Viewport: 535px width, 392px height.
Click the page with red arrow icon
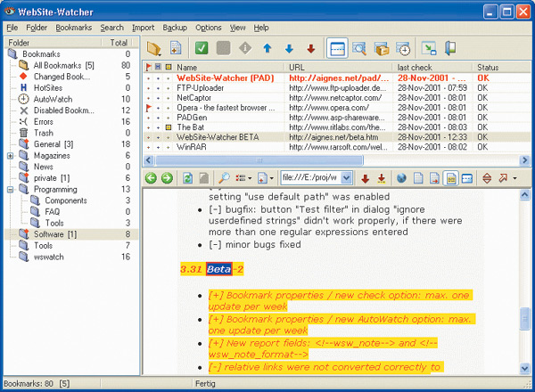click(434, 178)
